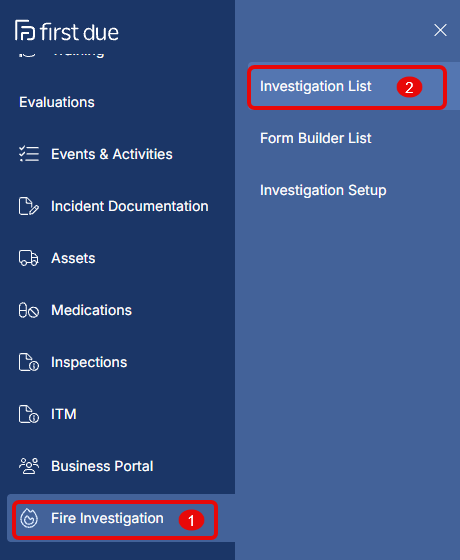Click the ITM document icon
Screen dimensions: 460x560
(x=29, y=414)
